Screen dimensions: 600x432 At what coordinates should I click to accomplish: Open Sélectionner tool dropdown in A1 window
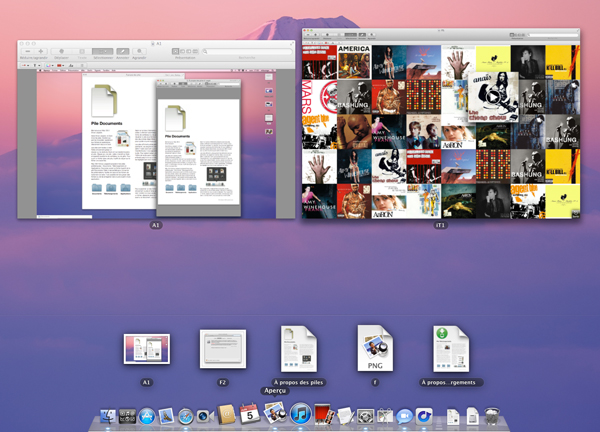point(103,51)
